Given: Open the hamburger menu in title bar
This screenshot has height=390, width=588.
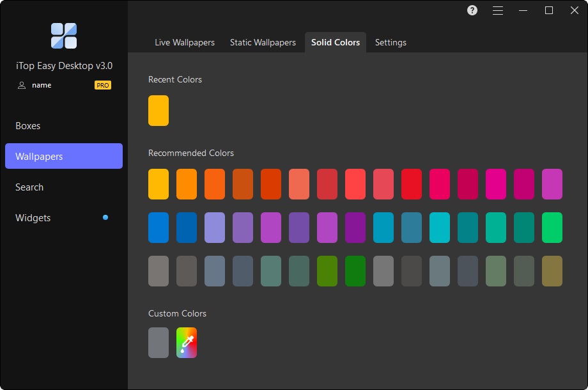Looking at the screenshot, I should coord(498,10).
